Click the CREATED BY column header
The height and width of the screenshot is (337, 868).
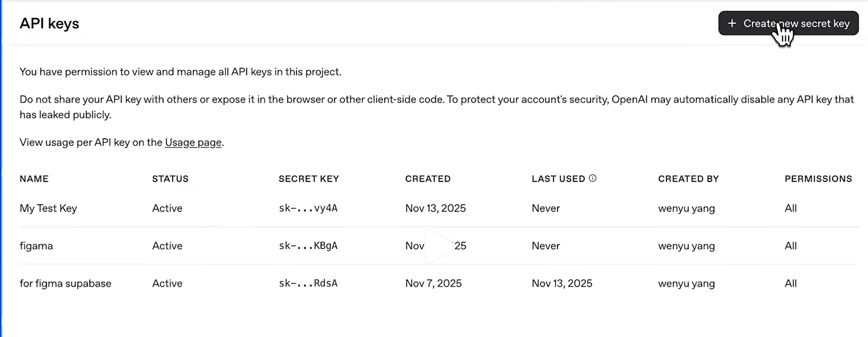(688, 179)
